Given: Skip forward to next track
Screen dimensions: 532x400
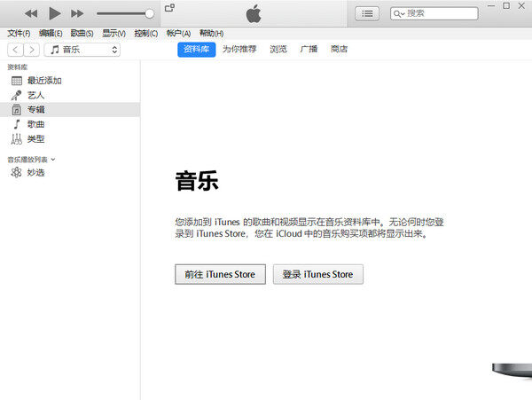Looking at the screenshot, I should click(x=77, y=13).
